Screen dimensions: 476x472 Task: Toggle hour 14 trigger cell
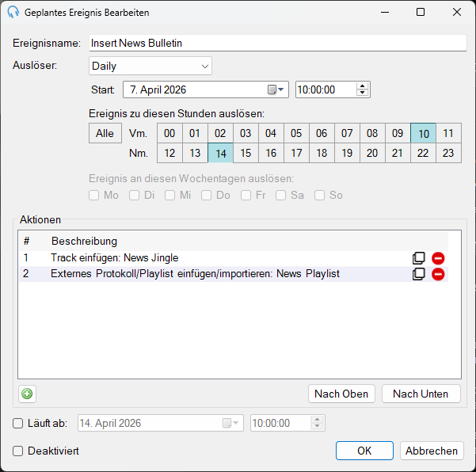(x=221, y=153)
